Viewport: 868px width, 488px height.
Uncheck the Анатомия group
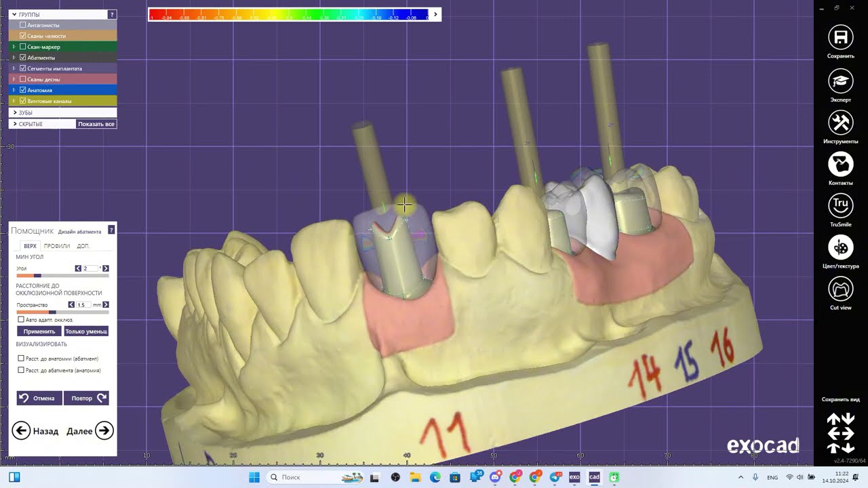23,90
